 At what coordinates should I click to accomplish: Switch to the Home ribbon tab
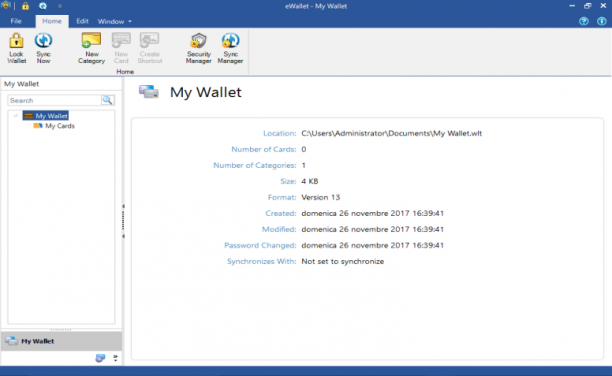click(52, 21)
